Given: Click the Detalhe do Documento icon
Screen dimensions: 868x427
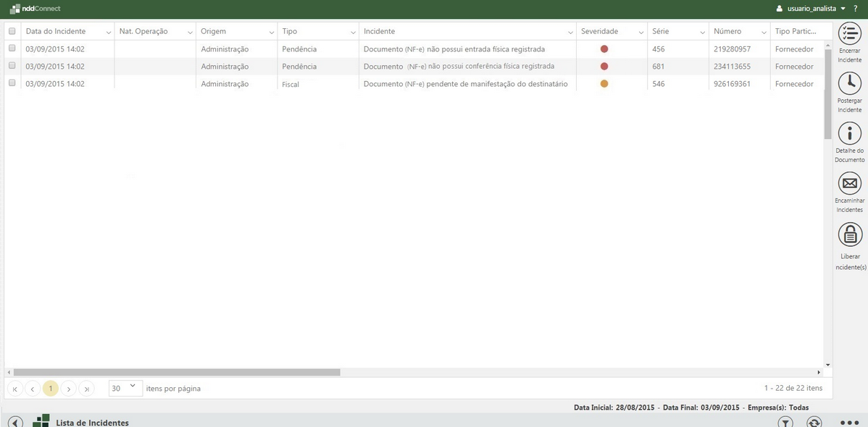Looking at the screenshot, I should [849, 134].
